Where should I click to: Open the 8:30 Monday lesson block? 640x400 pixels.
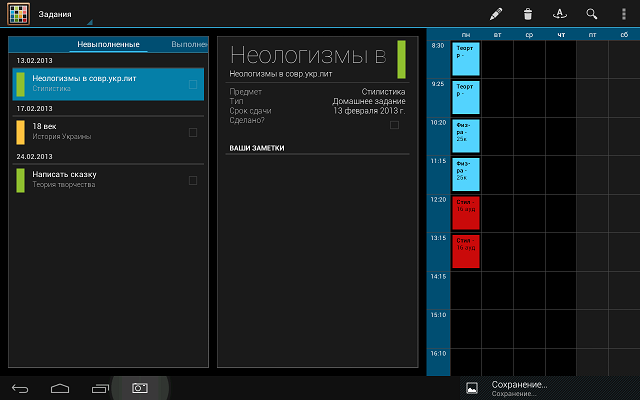click(466, 59)
